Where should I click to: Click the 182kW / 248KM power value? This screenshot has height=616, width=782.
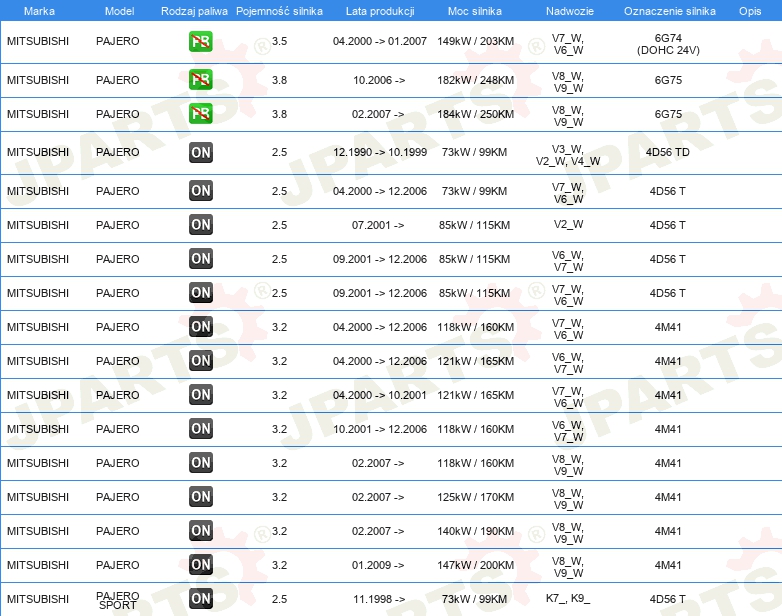475,80
